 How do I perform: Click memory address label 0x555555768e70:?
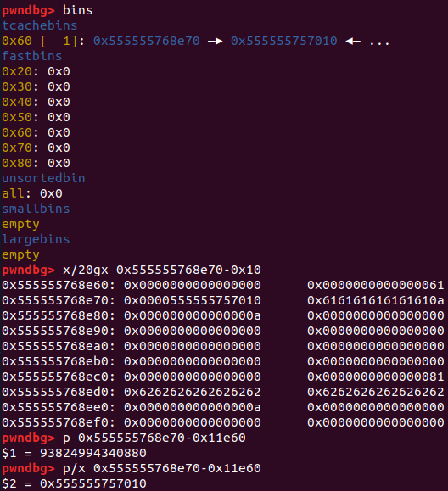point(59,300)
